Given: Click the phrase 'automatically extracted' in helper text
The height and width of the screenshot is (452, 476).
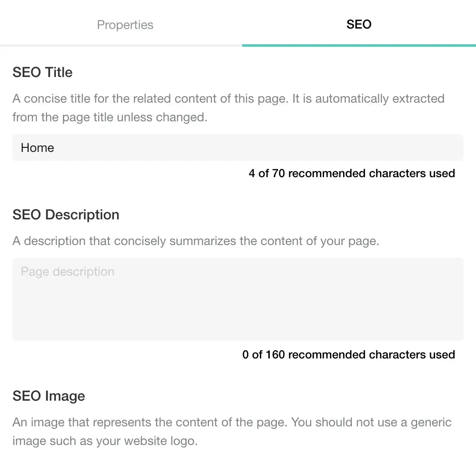Looking at the screenshot, I should [380, 99].
